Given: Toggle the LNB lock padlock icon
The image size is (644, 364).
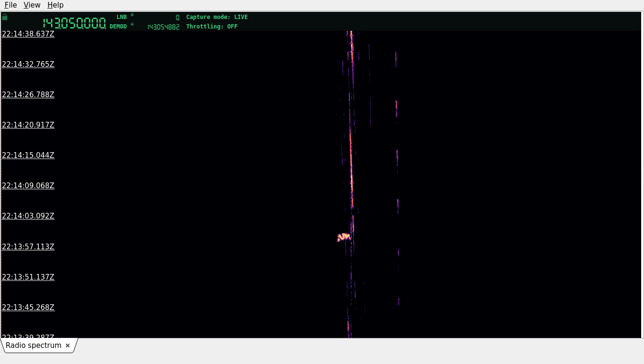Looking at the screenshot, I should (132, 15).
